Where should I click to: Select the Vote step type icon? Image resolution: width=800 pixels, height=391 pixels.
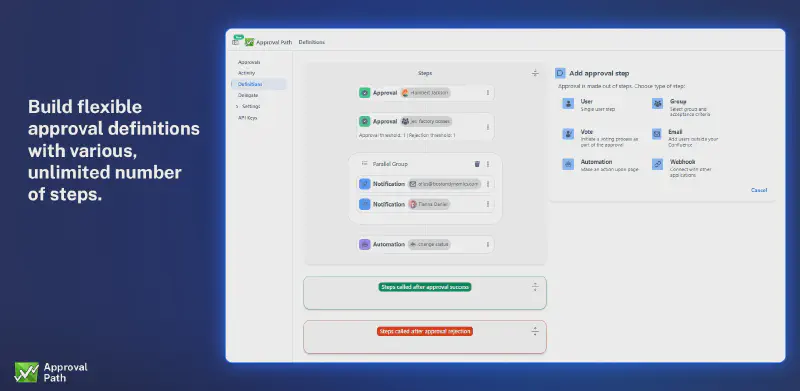(x=568, y=134)
